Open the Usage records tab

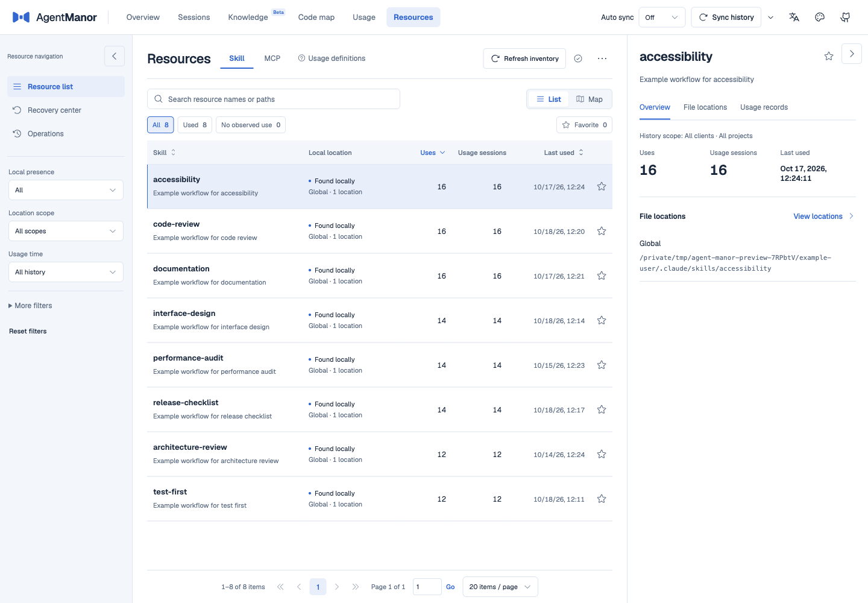[x=764, y=107]
